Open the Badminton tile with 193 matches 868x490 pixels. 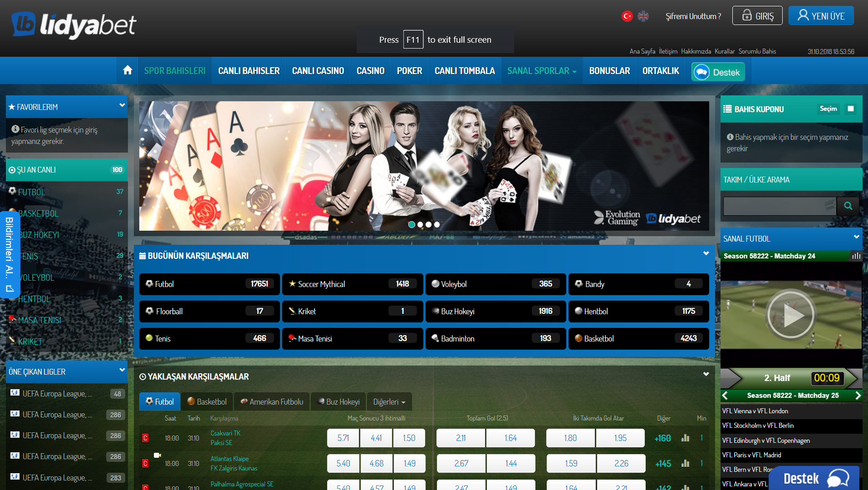click(495, 339)
